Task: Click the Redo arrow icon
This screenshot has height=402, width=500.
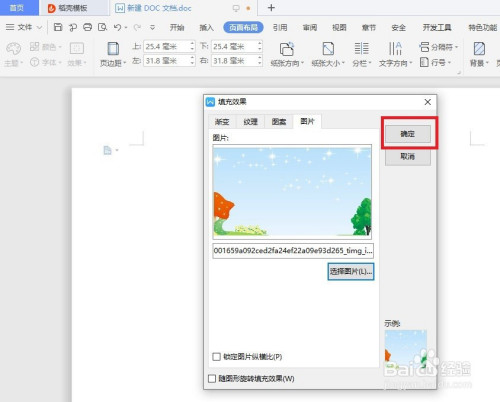Action: coord(137,27)
